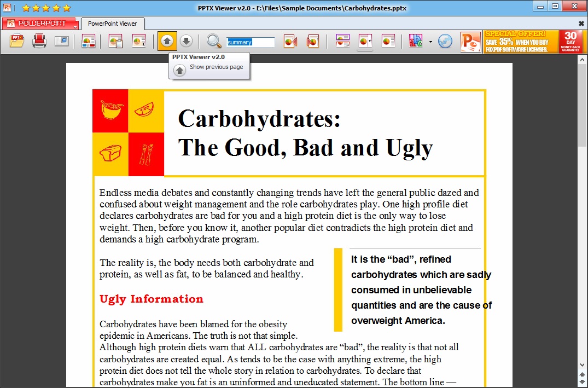This screenshot has width=588, height=388.
Task: Maximize the PPTX Viewer window
Action: click(555, 6)
